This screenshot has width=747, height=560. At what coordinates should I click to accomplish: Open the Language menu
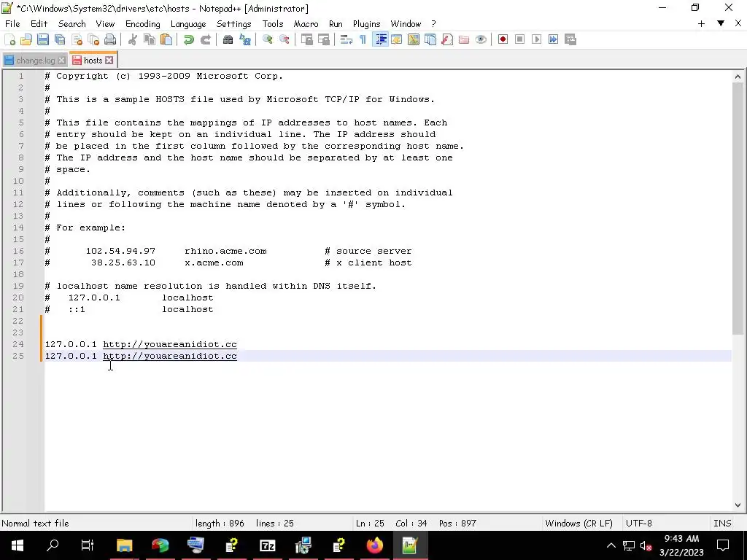pyautogui.click(x=188, y=24)
